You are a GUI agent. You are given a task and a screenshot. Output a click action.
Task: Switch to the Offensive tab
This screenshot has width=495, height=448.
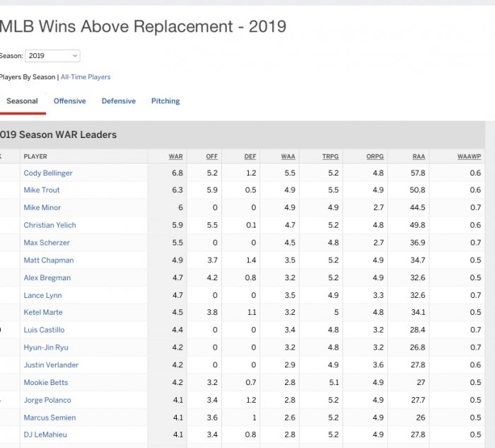point(69,101)
